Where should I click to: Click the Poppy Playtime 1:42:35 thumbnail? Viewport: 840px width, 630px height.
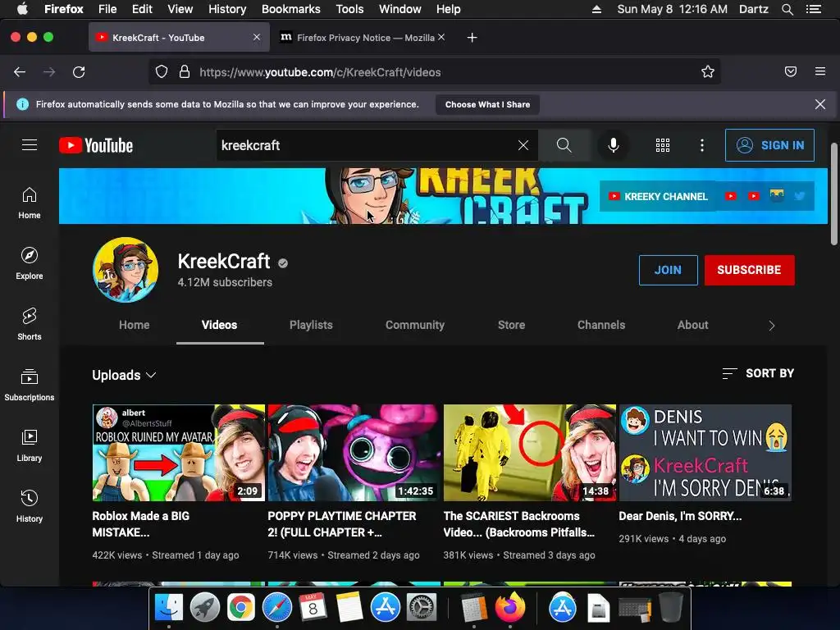[x=354, y=453]
